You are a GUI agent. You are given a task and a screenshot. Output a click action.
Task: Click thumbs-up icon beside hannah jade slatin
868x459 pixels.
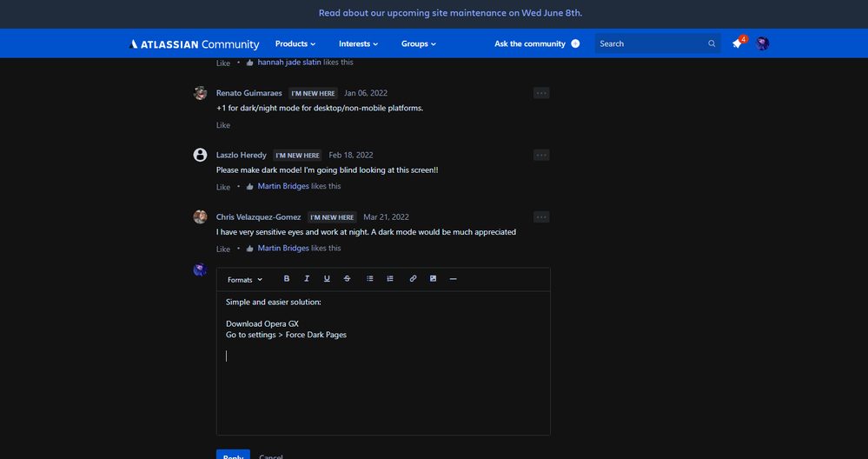(249, 63)
